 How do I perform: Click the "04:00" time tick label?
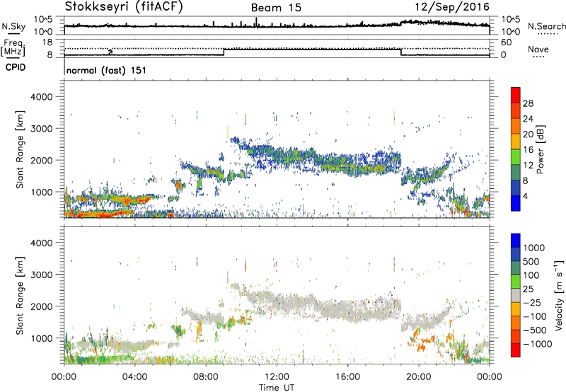[134, 377]
